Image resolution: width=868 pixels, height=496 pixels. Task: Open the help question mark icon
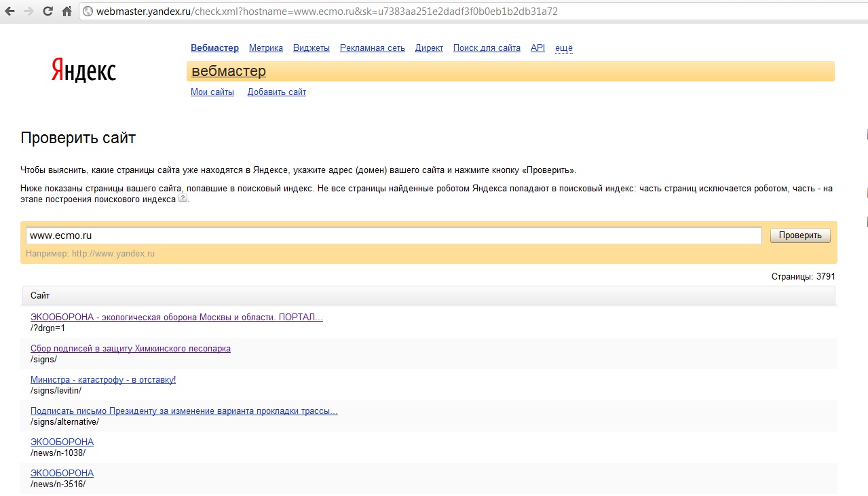(x=183, y=199)
